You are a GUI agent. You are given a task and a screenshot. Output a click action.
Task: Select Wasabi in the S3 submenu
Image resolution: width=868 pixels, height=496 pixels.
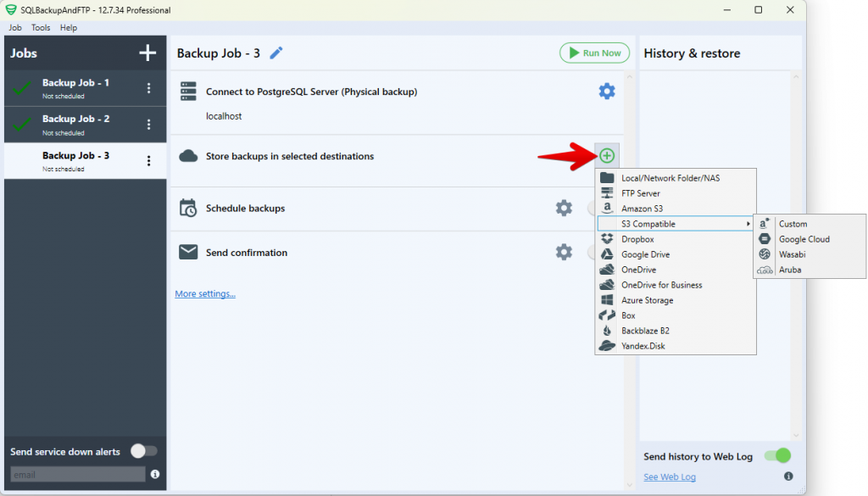(x=810, y=254)
